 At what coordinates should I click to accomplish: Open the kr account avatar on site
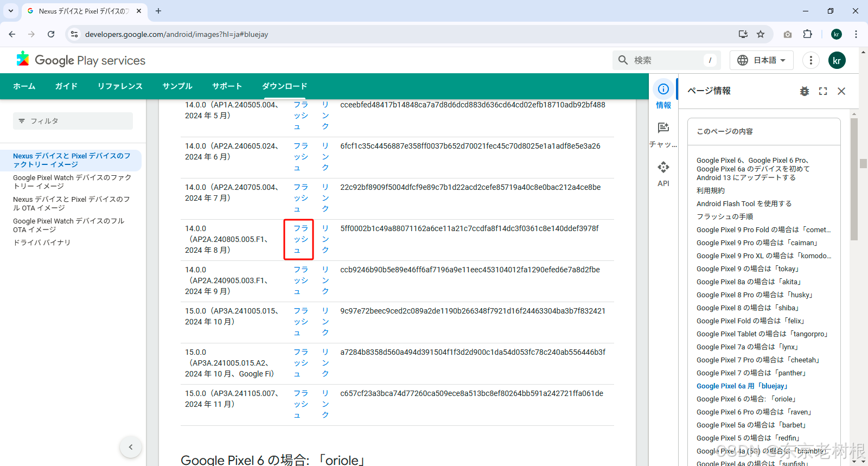tap(837, 60)
